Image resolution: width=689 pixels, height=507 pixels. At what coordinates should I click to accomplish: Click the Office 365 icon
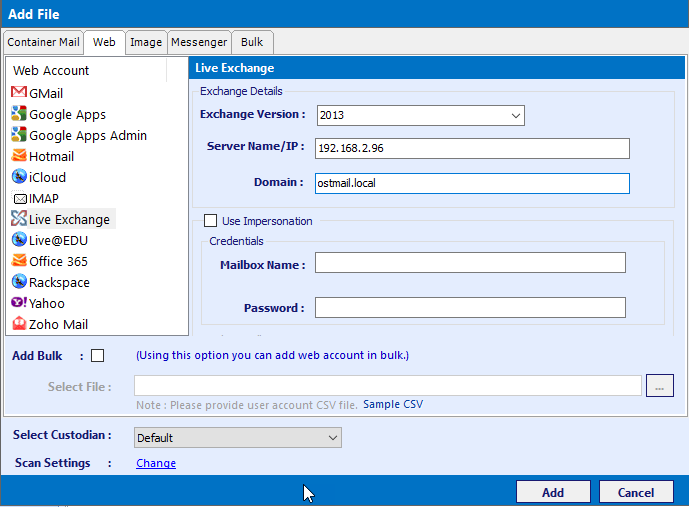19,261
